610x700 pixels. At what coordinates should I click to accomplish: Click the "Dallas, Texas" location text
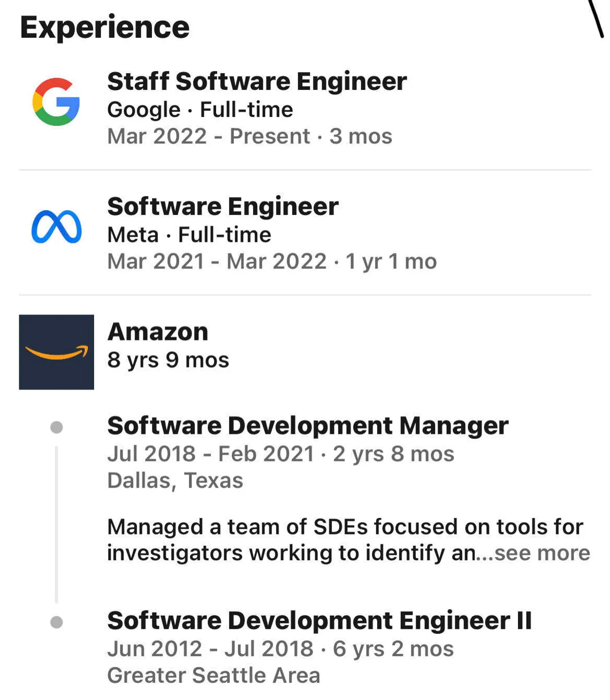(175, 481)
